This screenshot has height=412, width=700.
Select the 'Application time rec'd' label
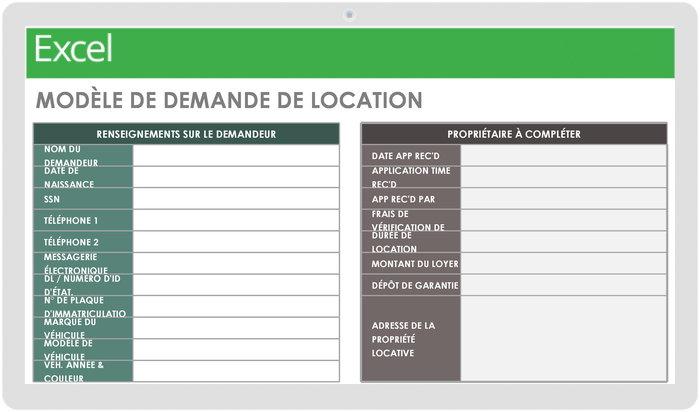click(411, 177)
